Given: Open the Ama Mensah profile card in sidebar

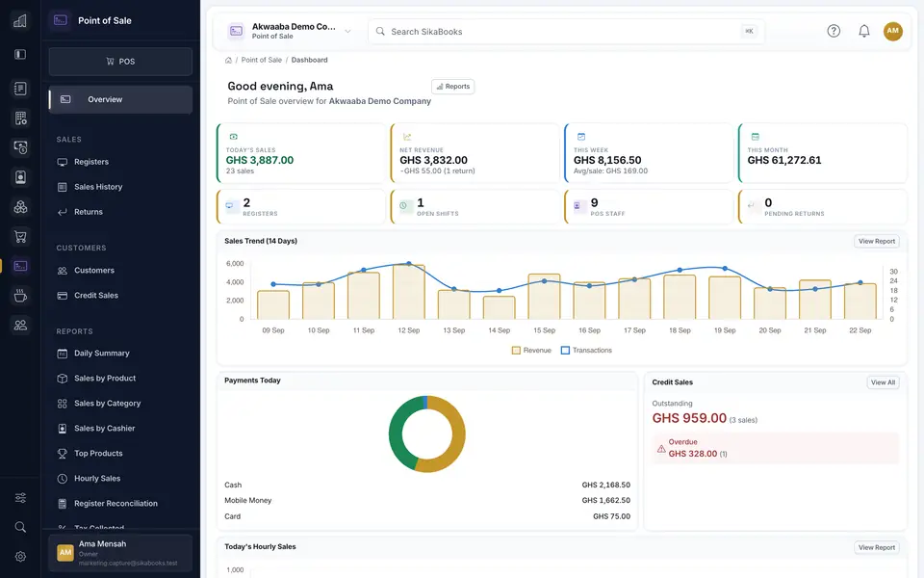Looking at the screenshot, I should coord(120,553).
